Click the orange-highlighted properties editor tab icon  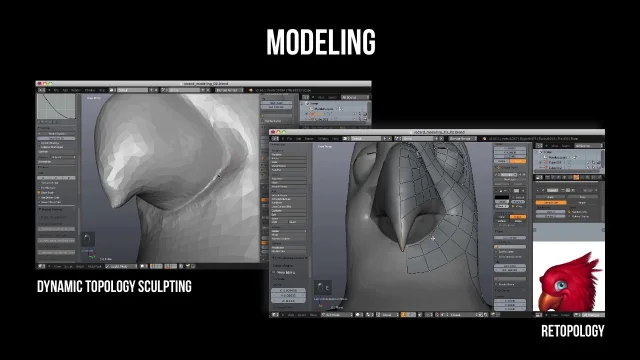point(576,178)
